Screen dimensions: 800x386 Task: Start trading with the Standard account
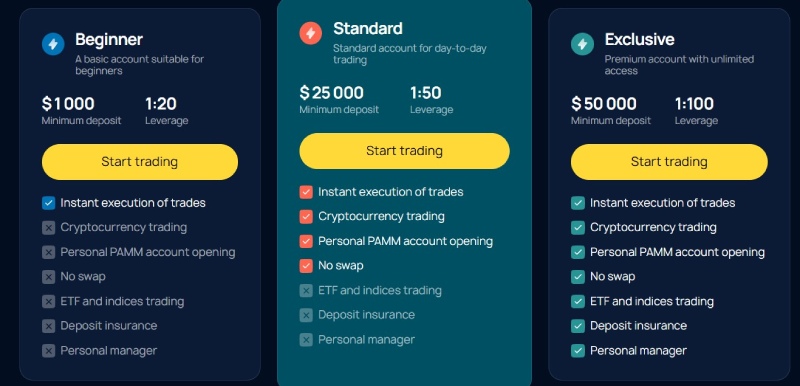(405, 151)
